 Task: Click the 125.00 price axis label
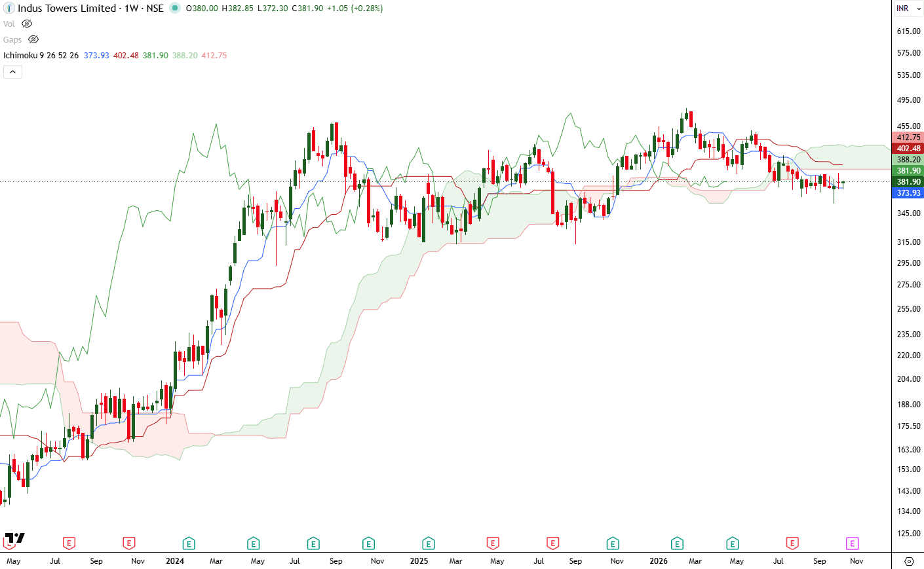click(x=908, y=534)
